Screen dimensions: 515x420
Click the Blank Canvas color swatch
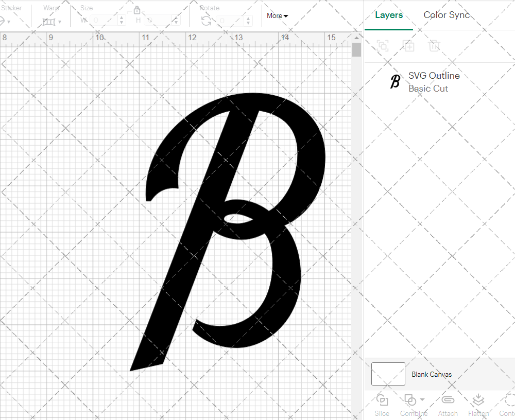pos(388,374)
